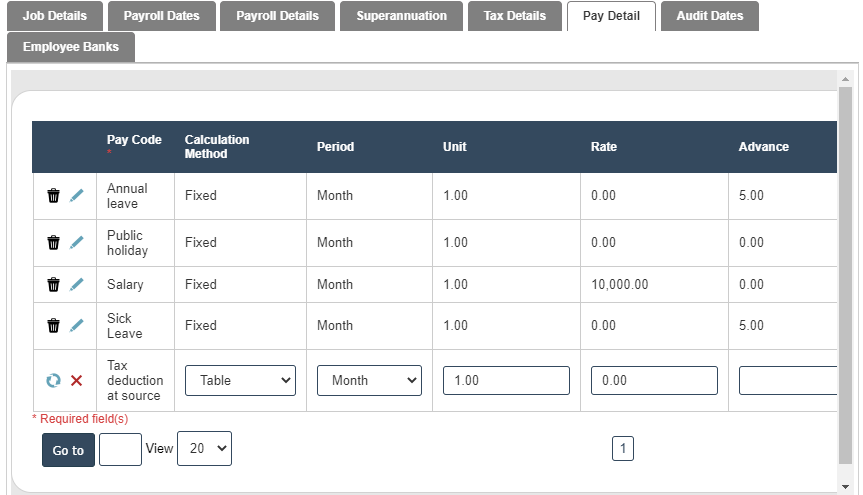Edit the Sick Leave pay code
The width and height of the screenshot is (863, 495).
tap(77, 326)
